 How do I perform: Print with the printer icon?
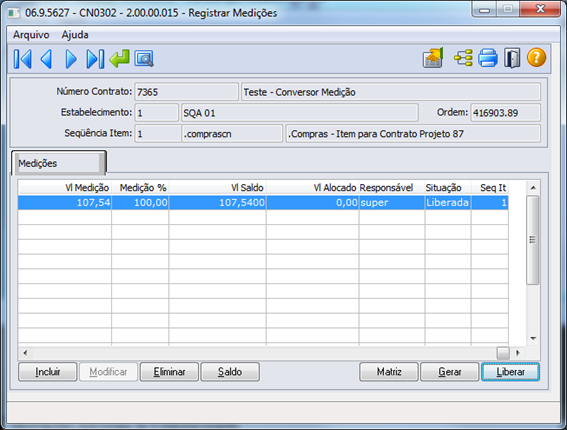tap(488, 58)
